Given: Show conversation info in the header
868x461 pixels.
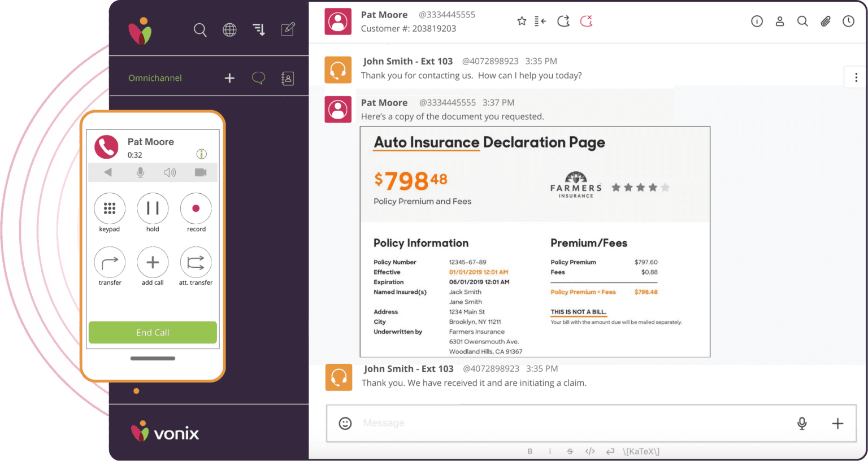Looking at the screenshot, I should tap(757, 21).
